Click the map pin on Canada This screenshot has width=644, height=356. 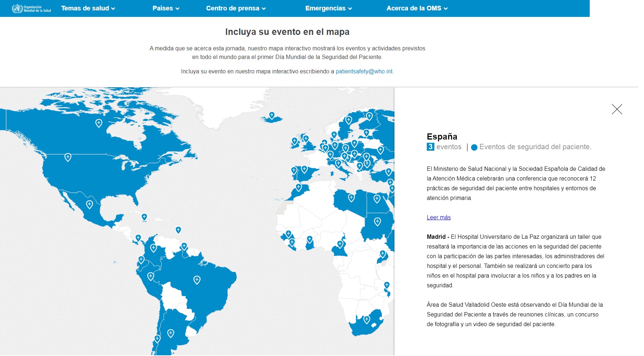click(99, 123)
